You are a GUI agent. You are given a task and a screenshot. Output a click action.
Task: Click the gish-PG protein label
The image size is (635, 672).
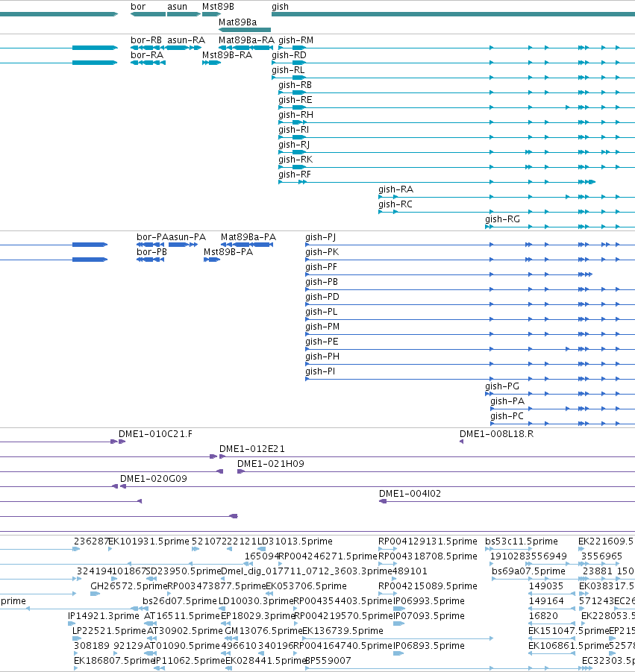pyautogui.click(x=502, y=386)
